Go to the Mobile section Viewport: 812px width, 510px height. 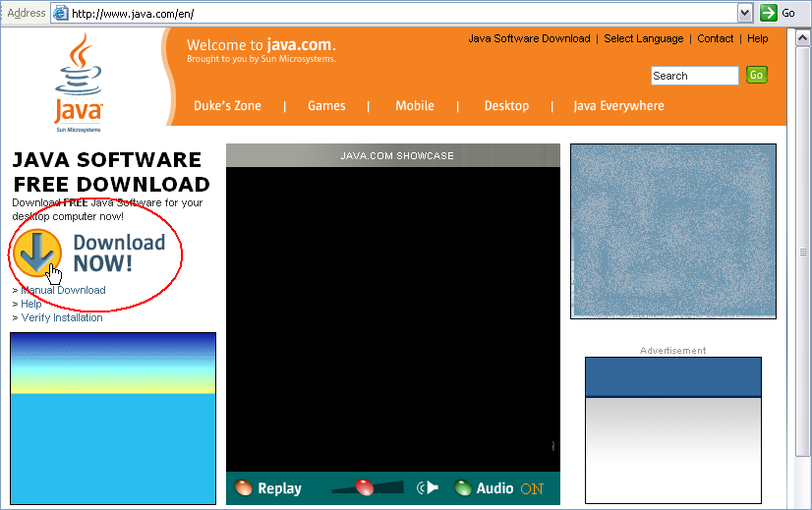(415, 105)
